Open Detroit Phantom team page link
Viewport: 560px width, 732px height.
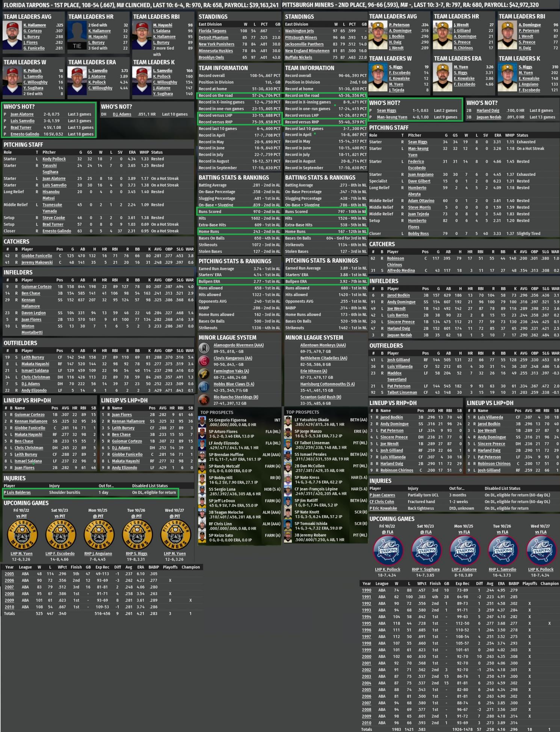(213, 38)
